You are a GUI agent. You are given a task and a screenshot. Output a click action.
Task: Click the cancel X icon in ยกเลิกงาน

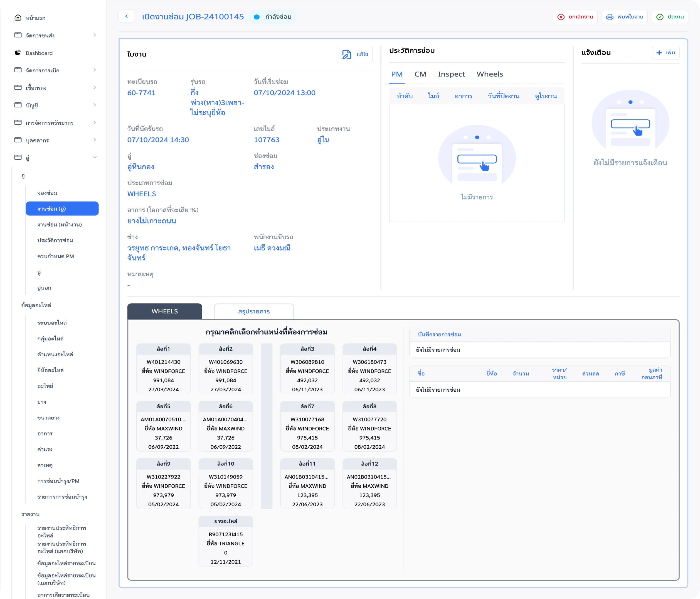pyautogui.click(x=561, y=17)
